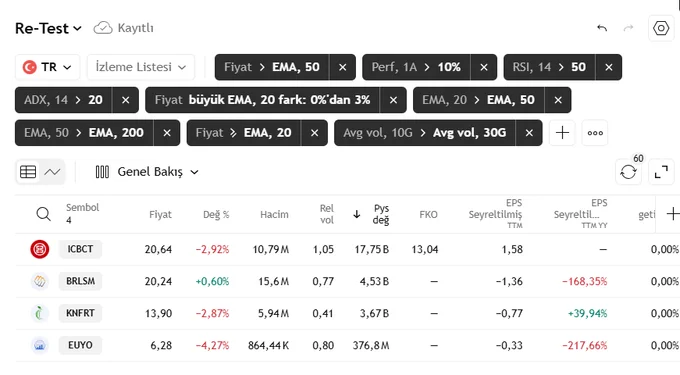The width and height of the screenshot is (680, 375).
Task: Click the redo arrow icon
Action: tap(628, 28)
